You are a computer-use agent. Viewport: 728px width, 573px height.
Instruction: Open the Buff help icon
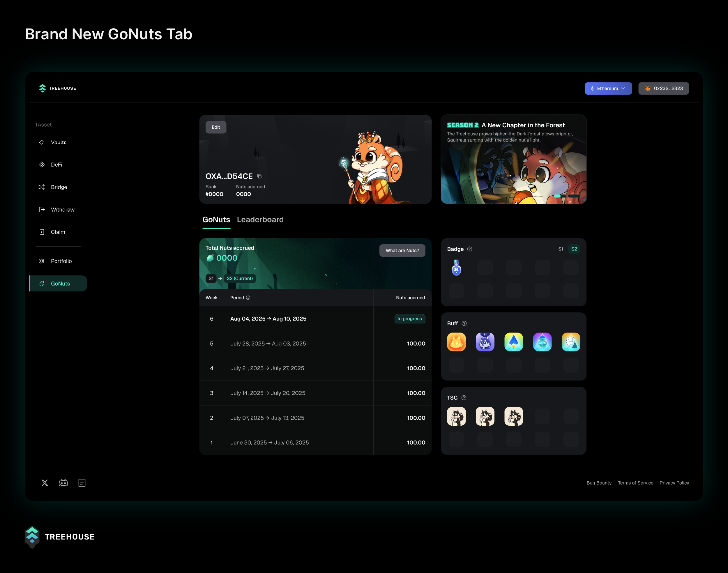[464, 323]
